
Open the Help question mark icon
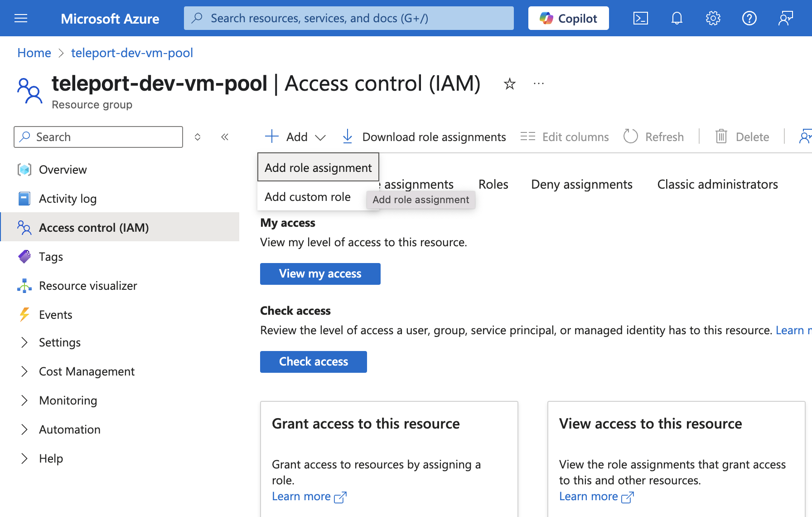click(x=749, y=18)
